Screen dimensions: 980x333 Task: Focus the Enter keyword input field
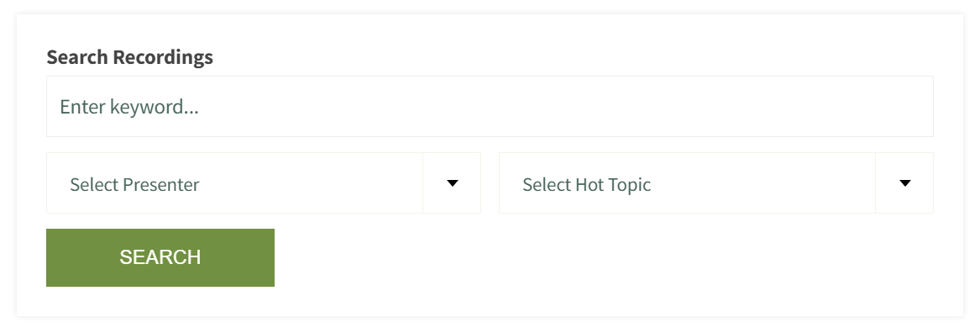click(490, 107)
